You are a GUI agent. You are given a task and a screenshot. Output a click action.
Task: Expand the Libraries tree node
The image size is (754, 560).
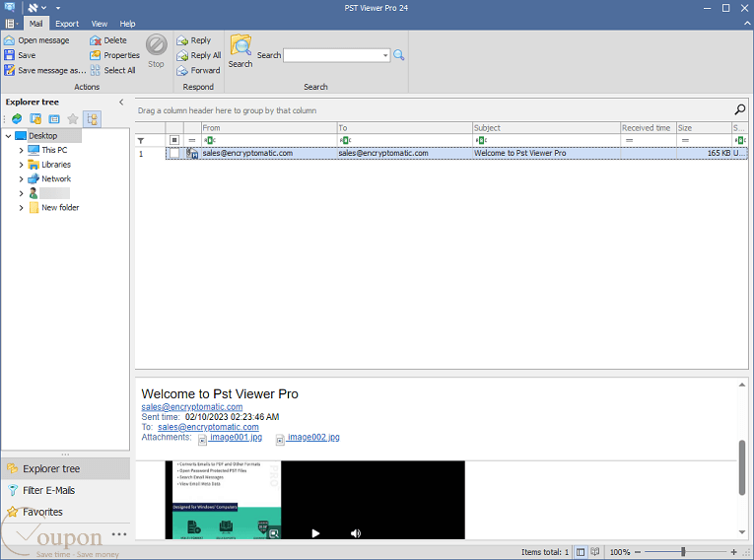pyautogui.click(x=21, y=165)
